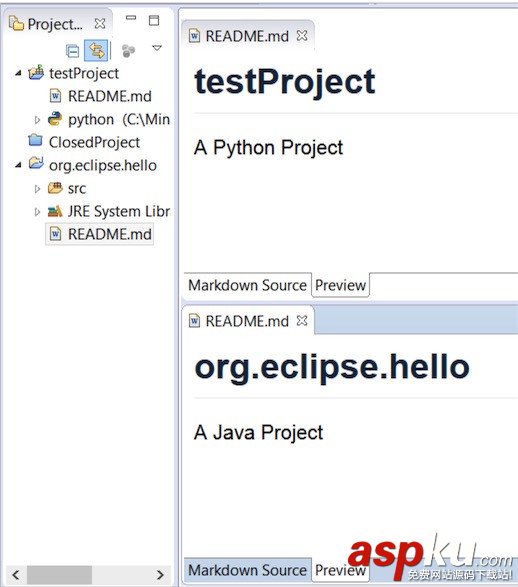Click scroll left arrow in Project Explorer

pyautogui.click(x=16, y=575)
